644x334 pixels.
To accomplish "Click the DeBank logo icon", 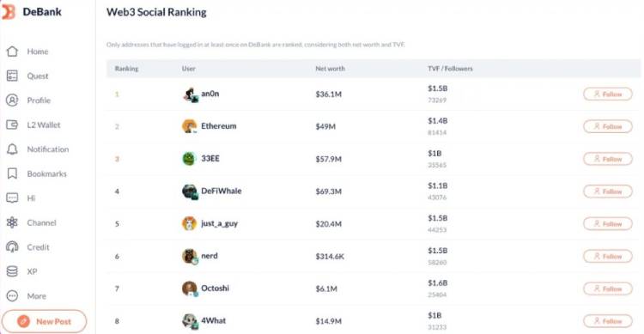I will tap(8, 12).
